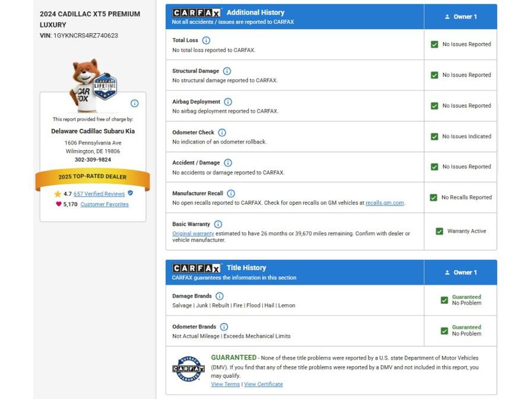Click Not Actual Mileage | Exceeds Mechanical Limits text

click(x=232, y=336)
